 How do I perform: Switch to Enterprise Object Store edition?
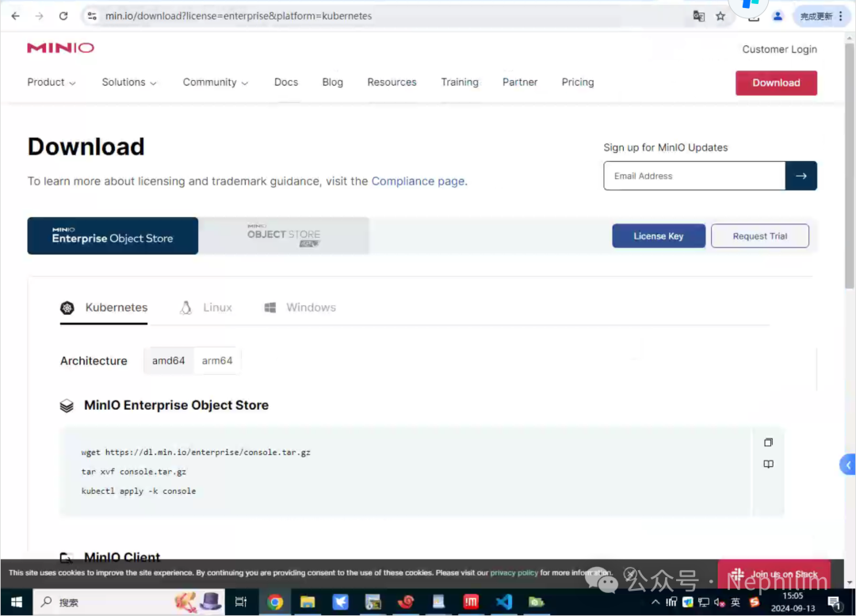(113, 236)
